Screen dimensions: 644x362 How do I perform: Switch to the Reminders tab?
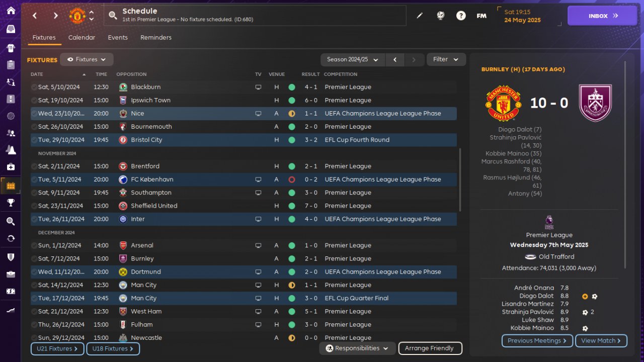click(x=156, y=38)
